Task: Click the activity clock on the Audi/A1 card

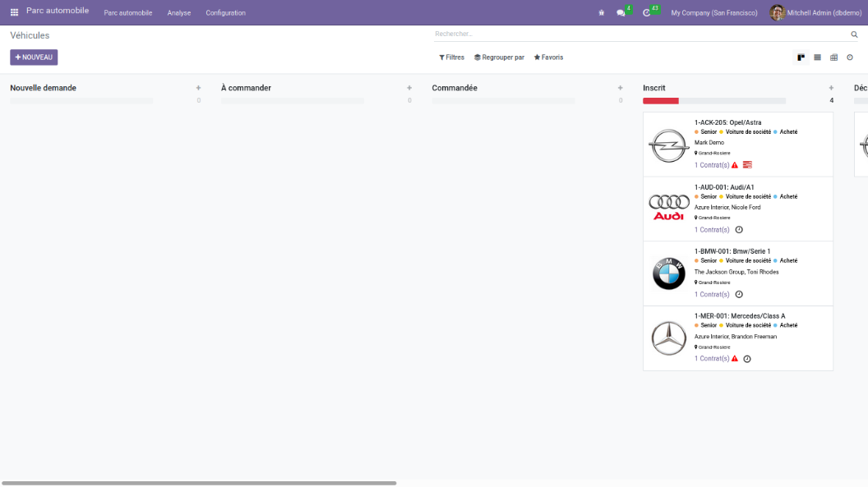Action: [738, 230]
